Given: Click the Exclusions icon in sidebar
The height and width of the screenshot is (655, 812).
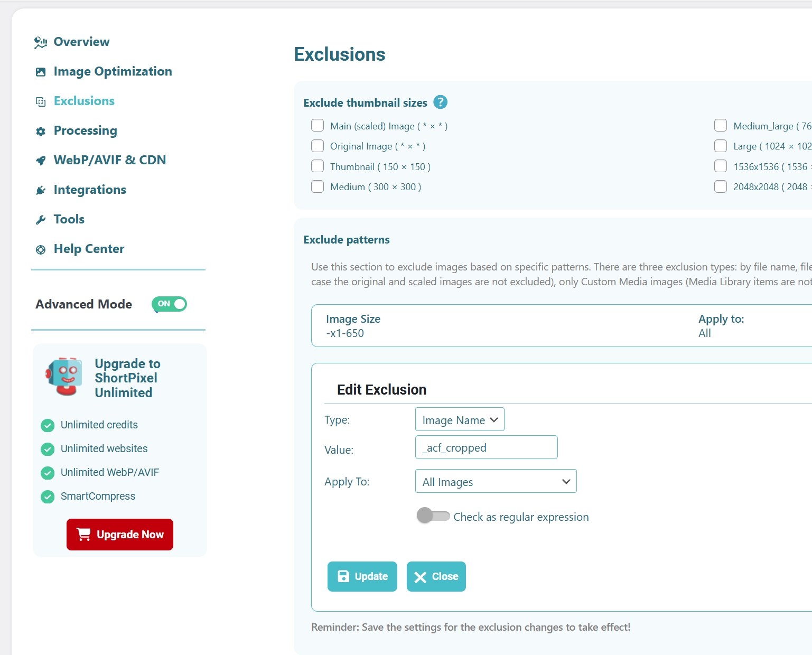Looking at the screenshot, I should [41, 101].
